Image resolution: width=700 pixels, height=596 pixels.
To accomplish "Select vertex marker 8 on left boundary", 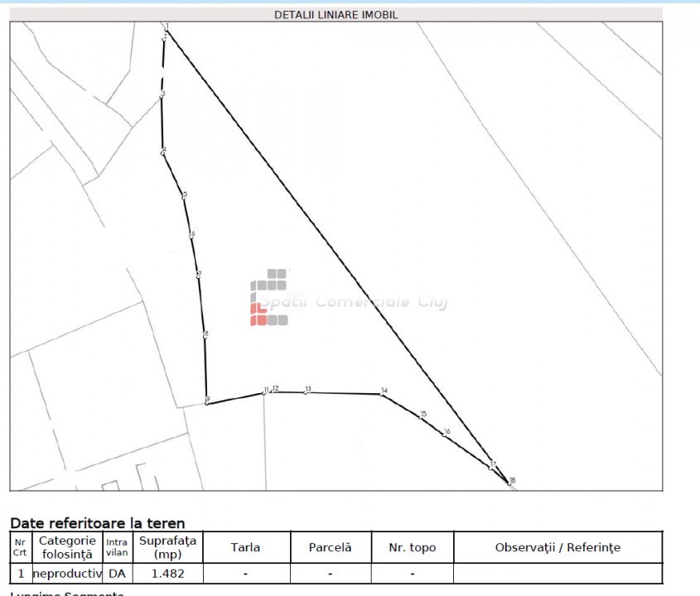I will point(205,336).
